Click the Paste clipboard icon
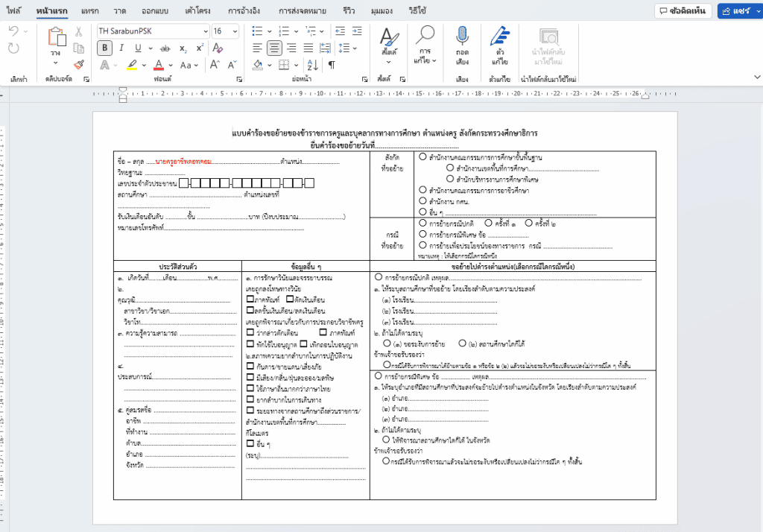Viewport: 763px width, 532px height. pyautogui.click(x=57, y=37)
